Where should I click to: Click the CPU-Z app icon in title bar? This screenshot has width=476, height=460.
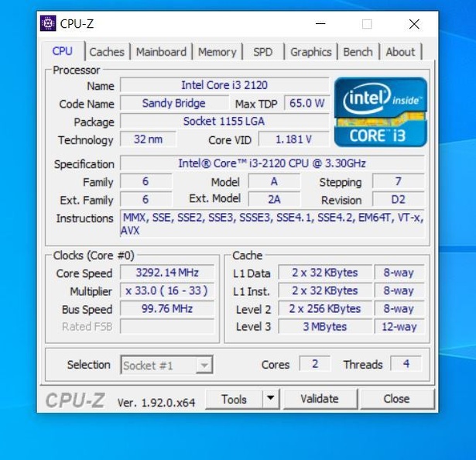(48, 23)
